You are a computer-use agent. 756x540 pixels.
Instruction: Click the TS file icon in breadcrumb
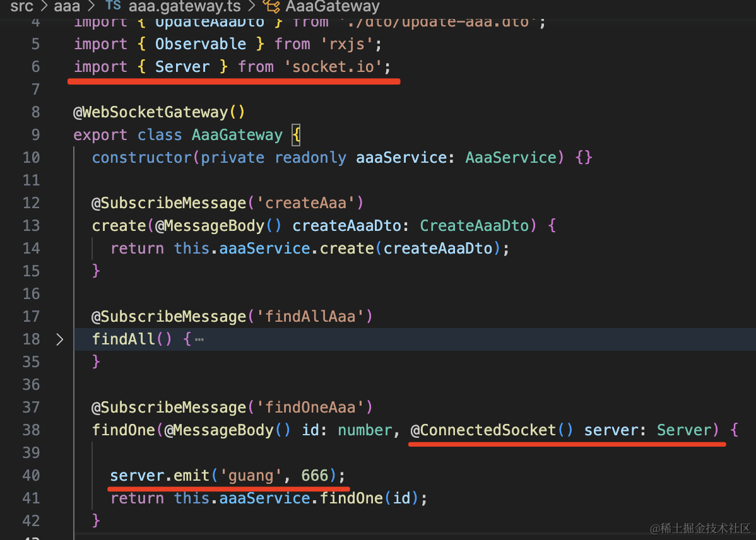tap(113, 7)
